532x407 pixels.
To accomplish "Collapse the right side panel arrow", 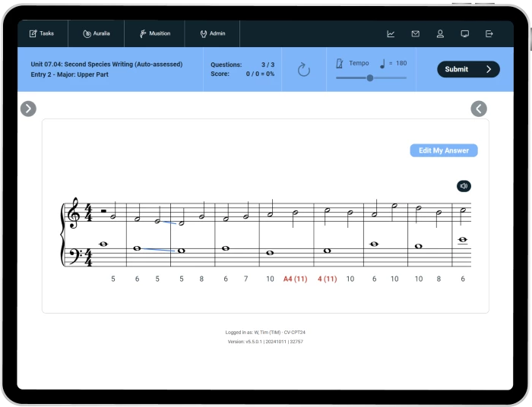I will [479, 109].
